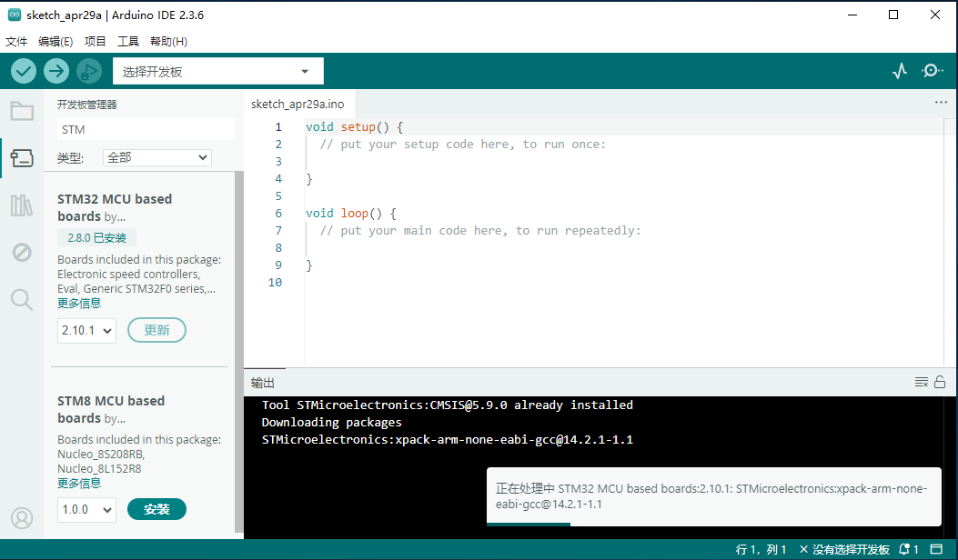Expand the 类型 filter dropdown
The width and height of the screenshot is (958, 560).
pos(156,157)
